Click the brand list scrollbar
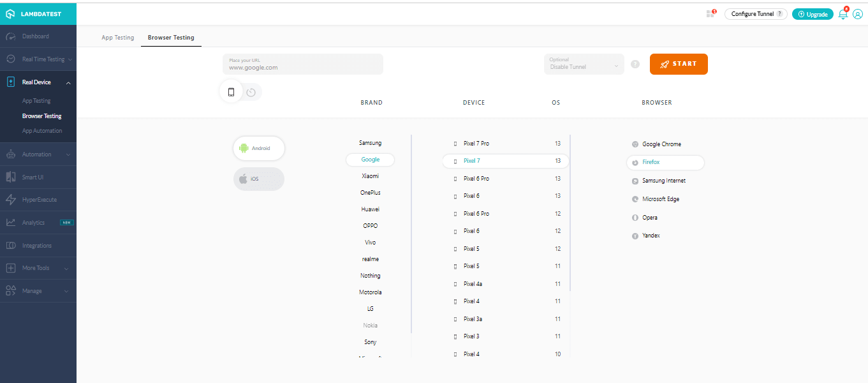This screenshot has height=383, width=868. (412, 234)
